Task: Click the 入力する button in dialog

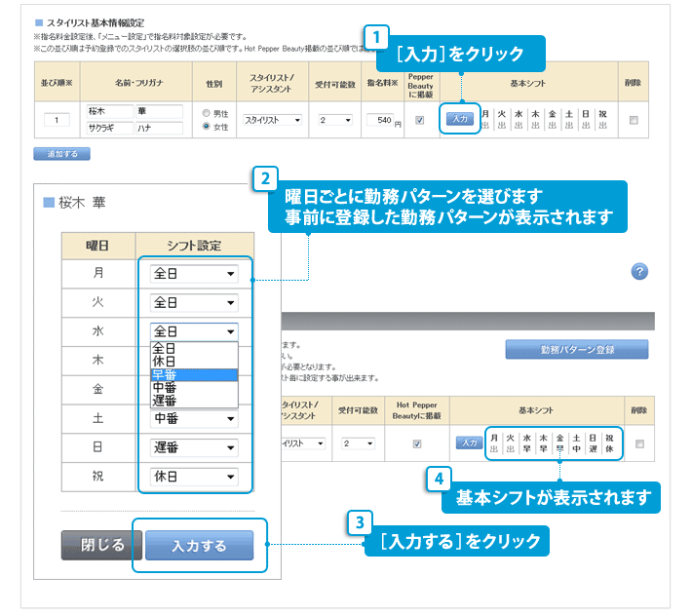Action: pyautogui.click(x=199, y=546)
